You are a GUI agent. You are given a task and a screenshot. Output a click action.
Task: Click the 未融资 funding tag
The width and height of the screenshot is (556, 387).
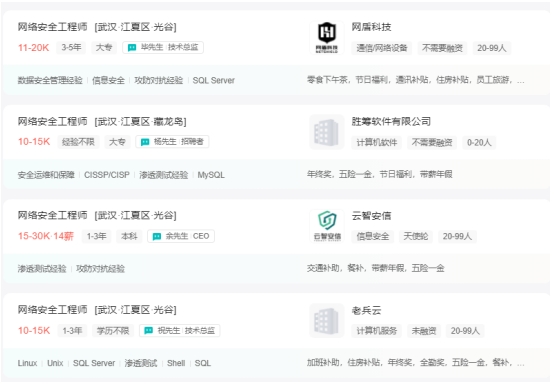(x=424, y=331)
